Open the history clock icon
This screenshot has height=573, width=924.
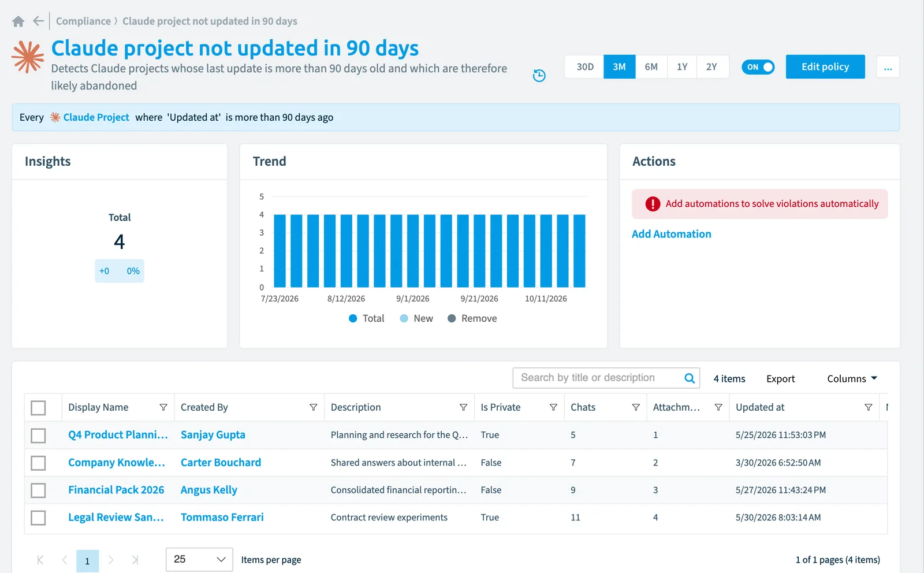point(539,76)
